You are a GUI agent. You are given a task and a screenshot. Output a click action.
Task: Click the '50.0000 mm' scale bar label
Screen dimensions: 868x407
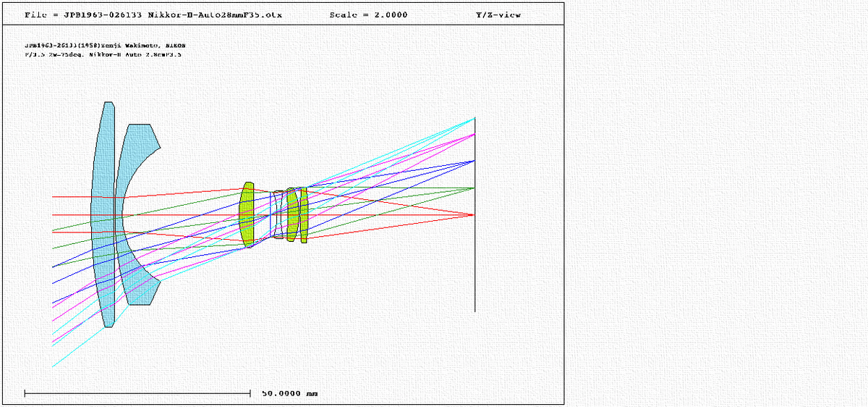coord(289,393)
